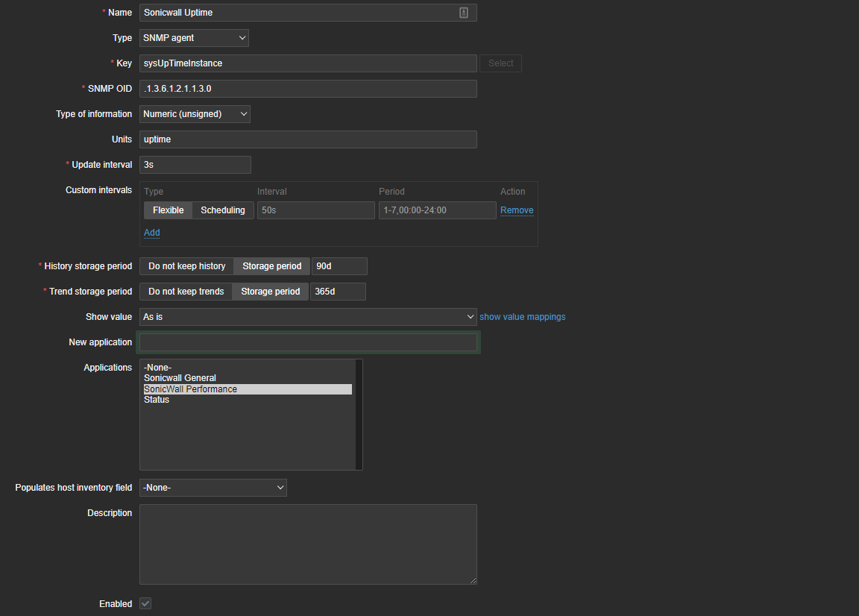Click the Select button beside Key field
The image size is (859, 616).
point(500,63)
